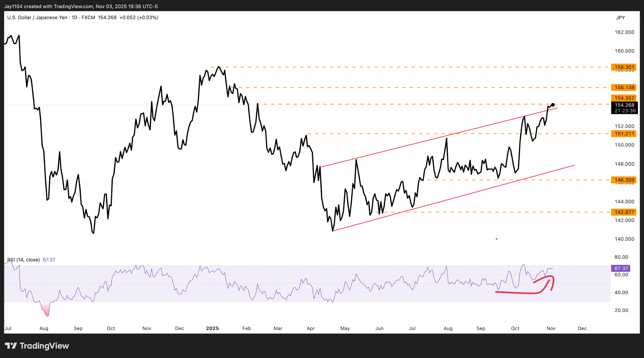Click the 154.352 orange price label
The height and width of the screenshot is (358, 644).
pos(624,98)
